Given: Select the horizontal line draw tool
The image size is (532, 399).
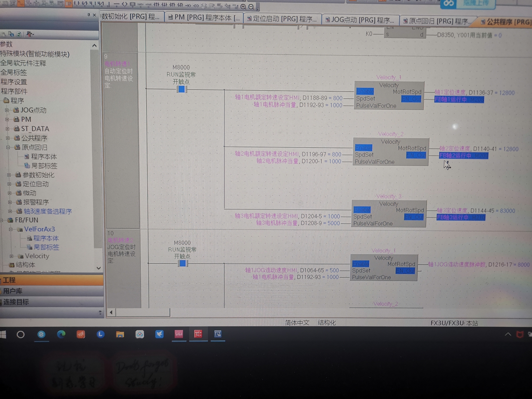Looking at the screenshot, I should pos(117,4).
